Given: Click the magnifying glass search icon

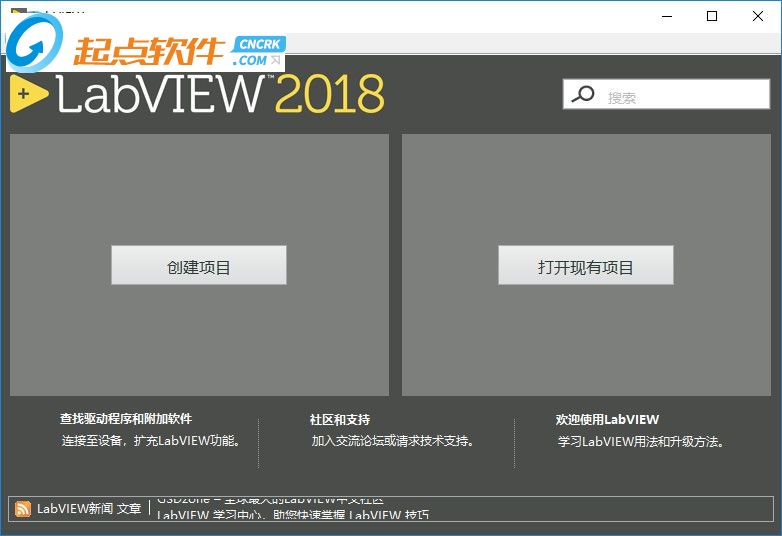Looking at the screenshot, I should (583, 94).
